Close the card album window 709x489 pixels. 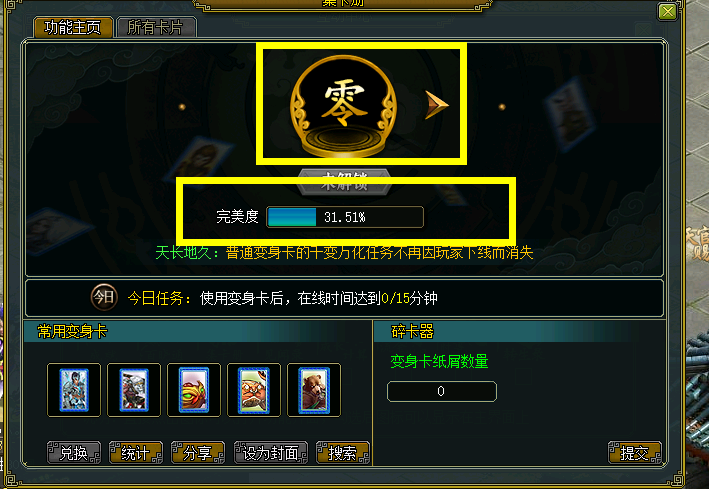pyautogui.click(x=667, y=11)
